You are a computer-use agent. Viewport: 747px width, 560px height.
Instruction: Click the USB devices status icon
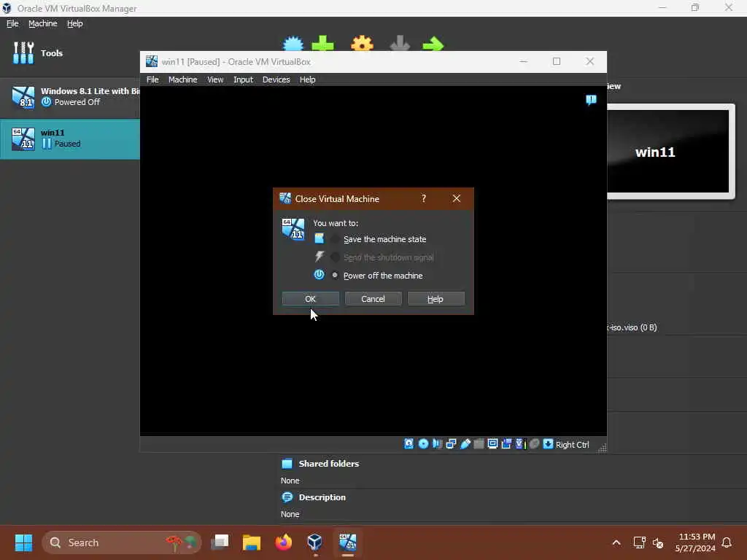coord(465,444)
